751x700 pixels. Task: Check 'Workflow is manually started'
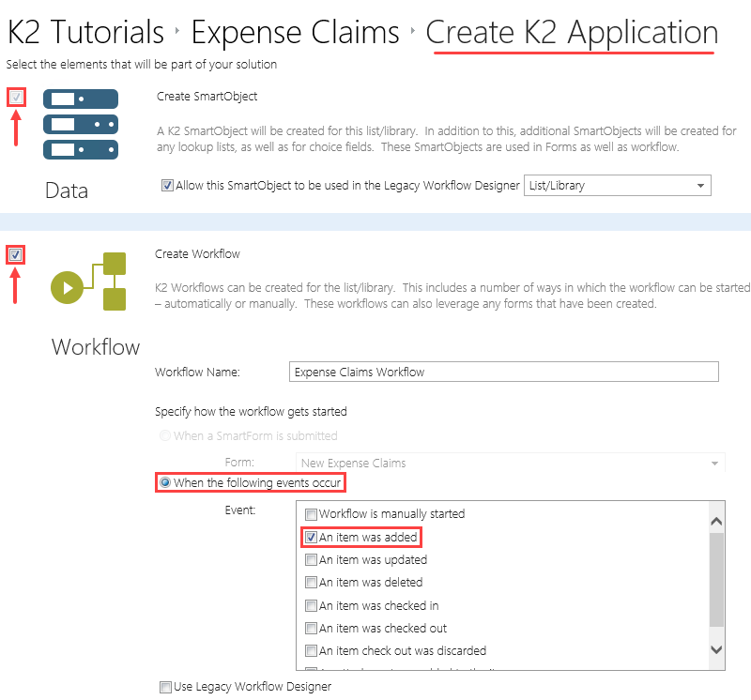click(x=311, y=514)
